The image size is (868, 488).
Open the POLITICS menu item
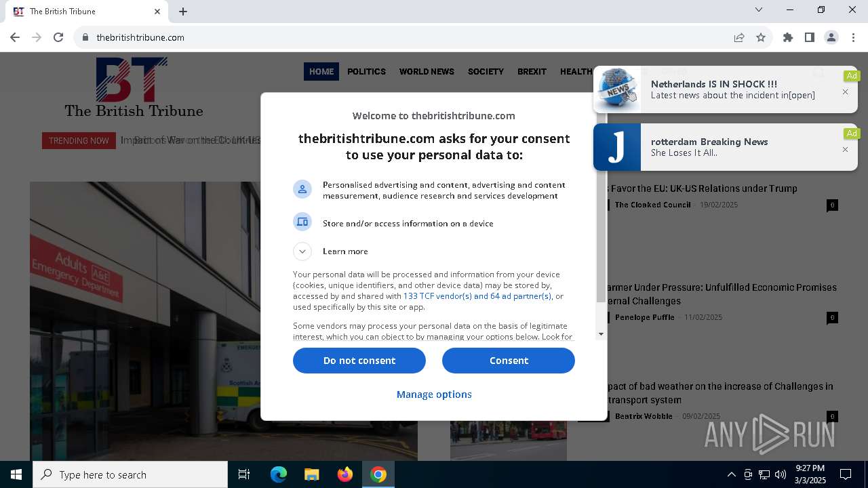366,71
